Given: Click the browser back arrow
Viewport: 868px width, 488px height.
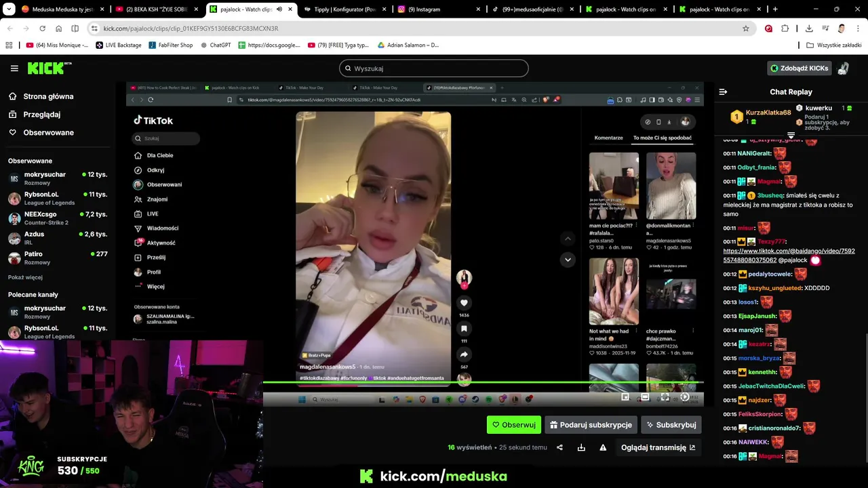Looking at the screenshot, I should 9,28.
